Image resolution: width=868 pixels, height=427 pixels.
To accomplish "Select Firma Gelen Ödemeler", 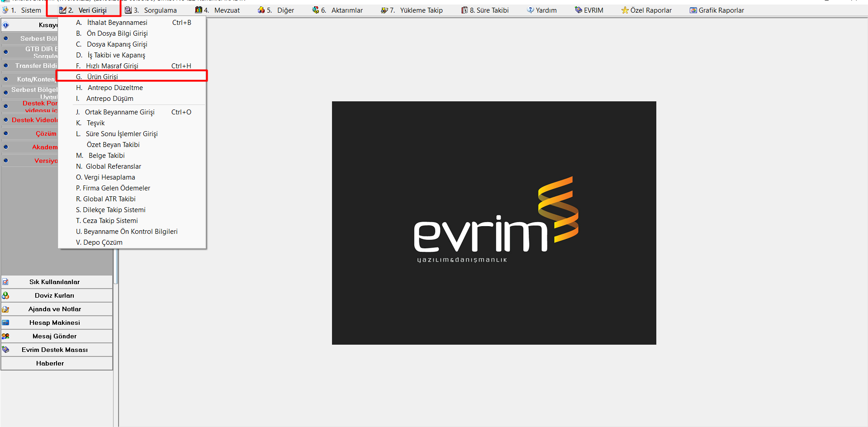I will (132, 188).
